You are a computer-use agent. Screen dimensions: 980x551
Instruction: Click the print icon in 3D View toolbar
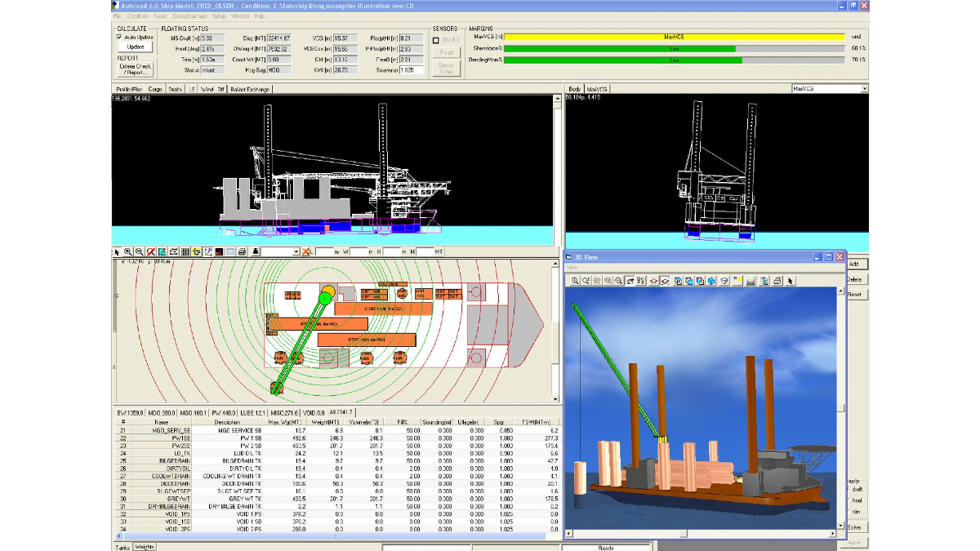point(777,281)
